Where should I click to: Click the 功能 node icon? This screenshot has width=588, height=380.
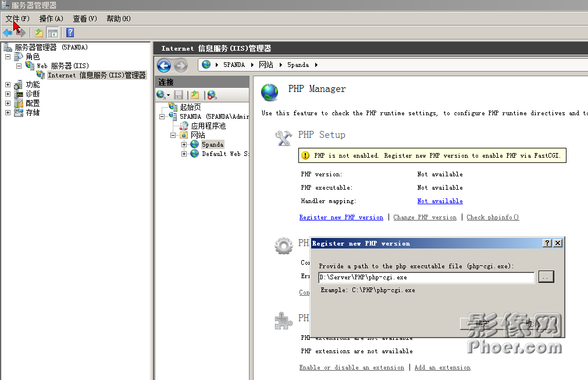pyautogui.click(x=19, y=85)
